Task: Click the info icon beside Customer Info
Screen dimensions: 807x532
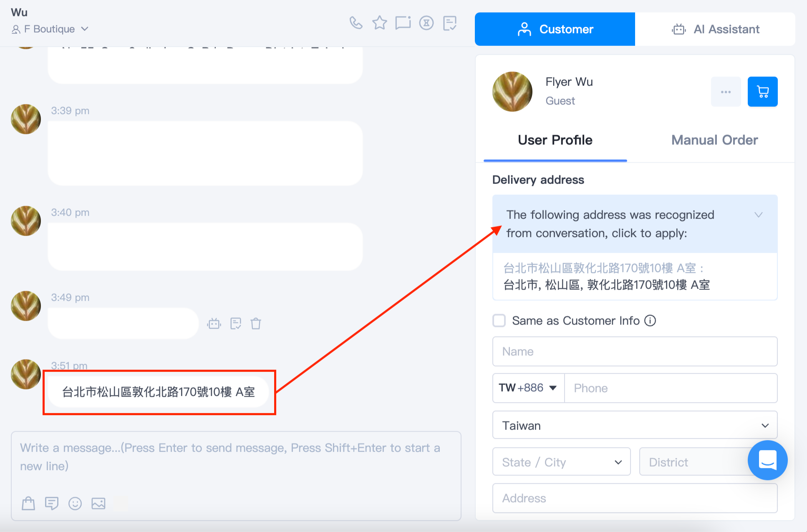Action: click(x=650, y=321)
